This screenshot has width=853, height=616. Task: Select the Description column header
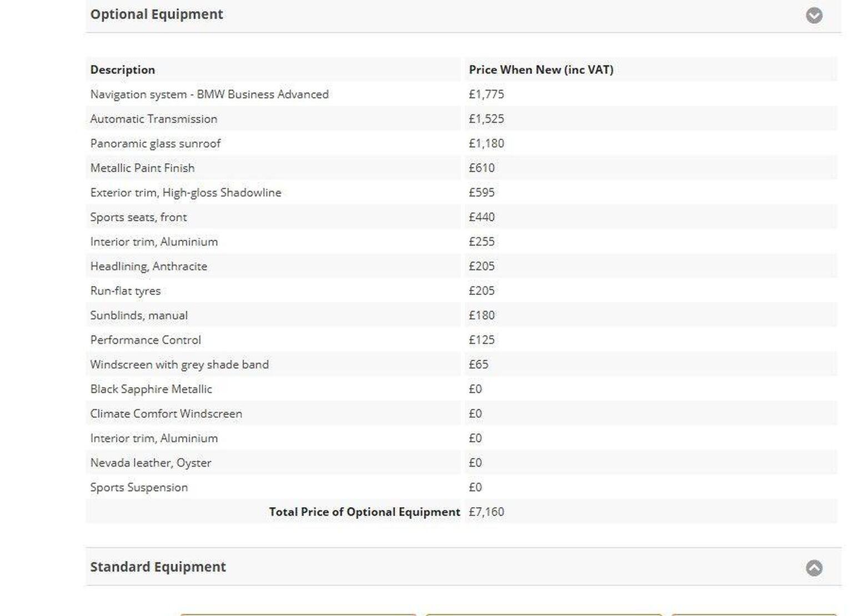[x=123, y=70]
